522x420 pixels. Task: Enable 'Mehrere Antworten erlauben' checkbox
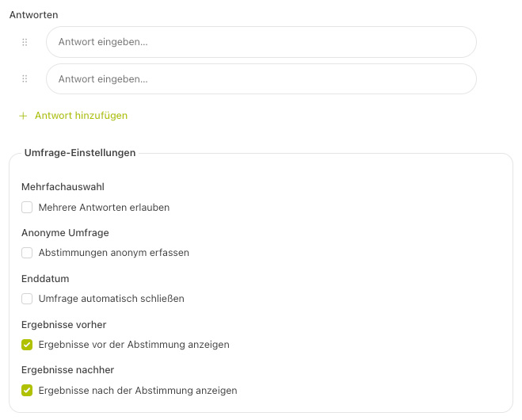(27, 207)
